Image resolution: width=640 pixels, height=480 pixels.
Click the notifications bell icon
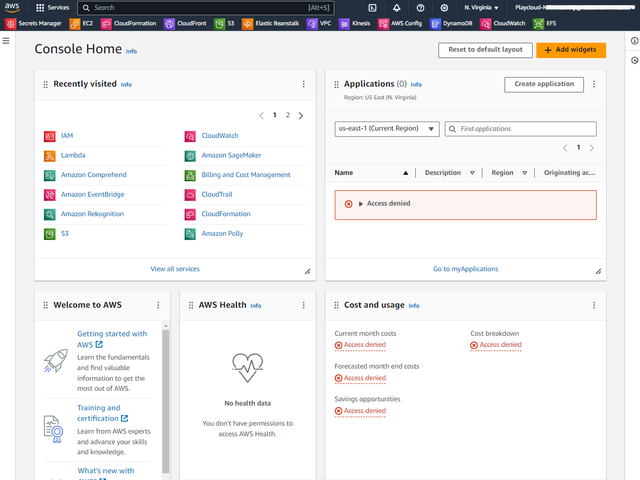396,7
